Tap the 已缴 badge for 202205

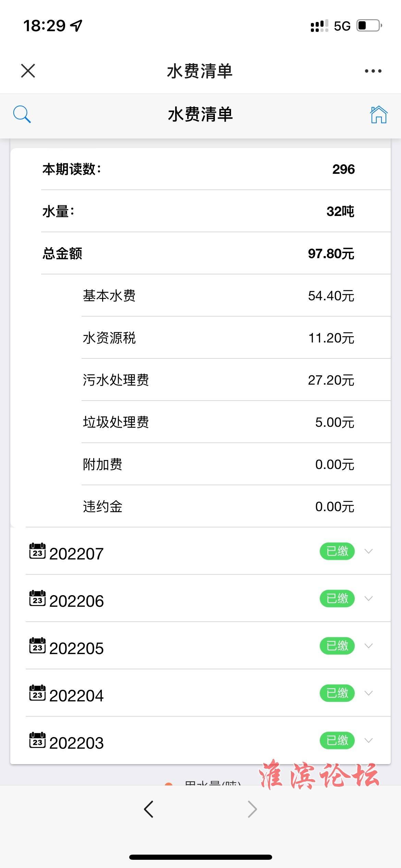(337, 646)
